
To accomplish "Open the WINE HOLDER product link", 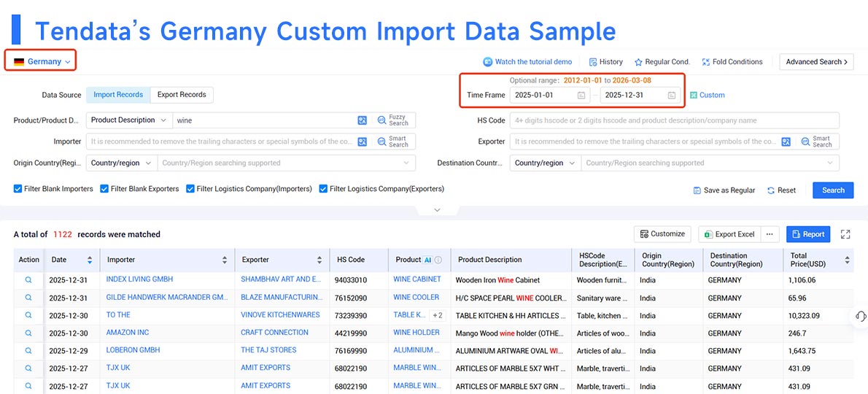I will pos(416,333).
